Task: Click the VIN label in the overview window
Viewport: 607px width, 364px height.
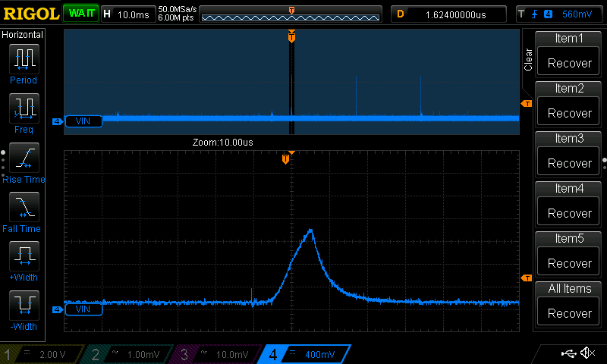Action: coord(83,121)
